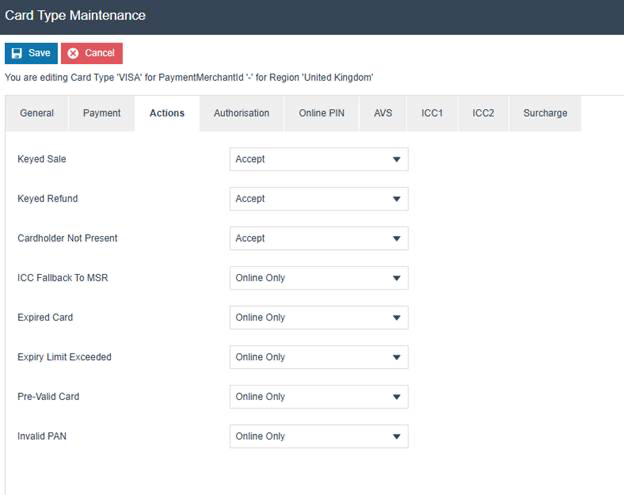
Task: Select the Actions tab
Action: (x=167, y=113)
